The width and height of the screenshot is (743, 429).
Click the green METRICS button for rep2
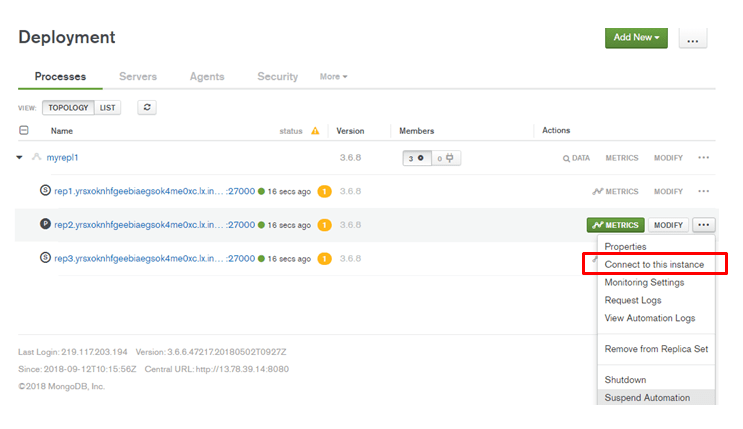pyautogui.click(x=616, y=225)
